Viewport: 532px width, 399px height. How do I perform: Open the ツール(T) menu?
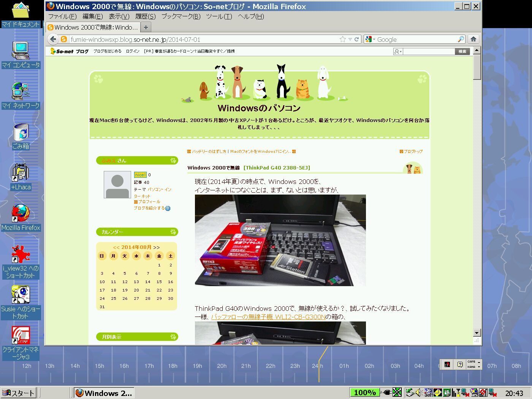point(218,16)
